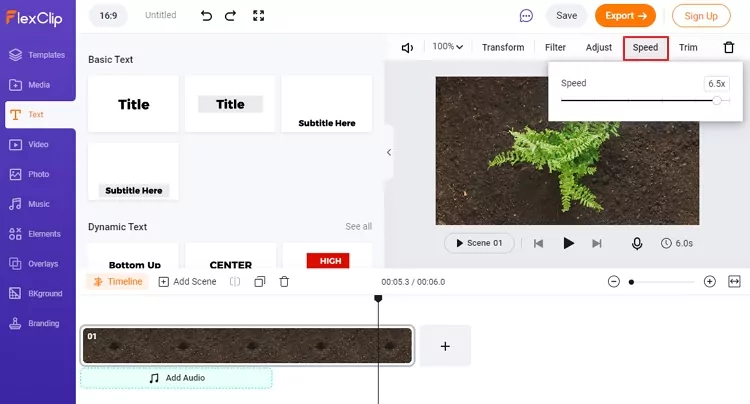Click See all for Dynamic Text
The image size is (750, 404).
358,227
